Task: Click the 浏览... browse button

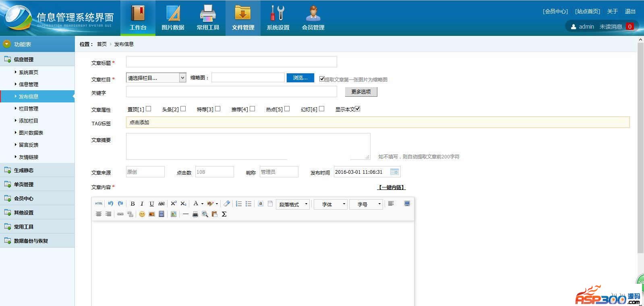Action: coord(300,78)
